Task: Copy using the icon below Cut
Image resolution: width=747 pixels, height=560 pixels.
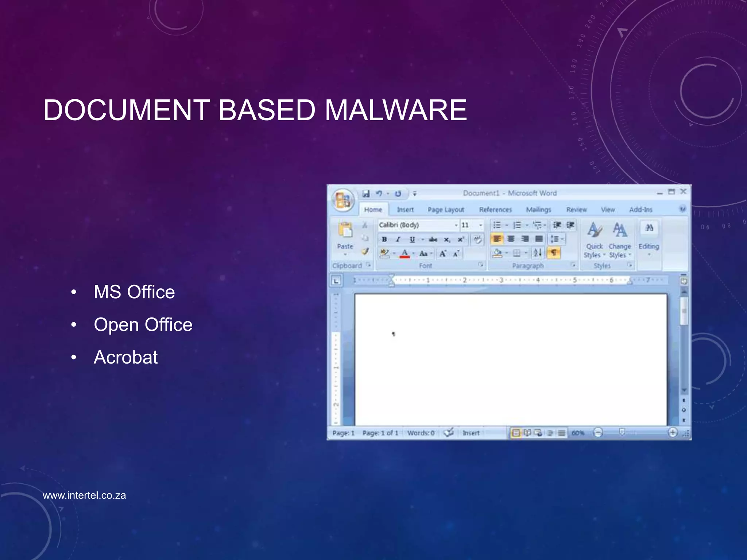Action: click(365, 238)
